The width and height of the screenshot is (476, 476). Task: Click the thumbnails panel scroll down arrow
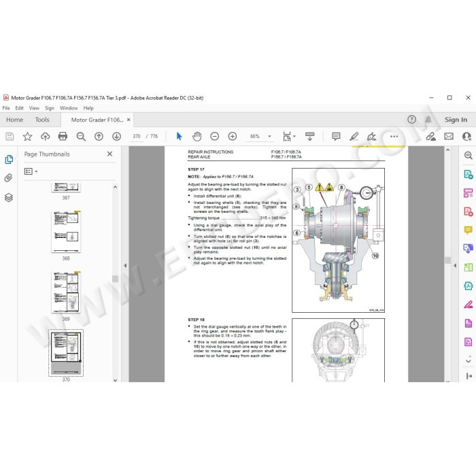pyautogui.click(x=115, y=379)
